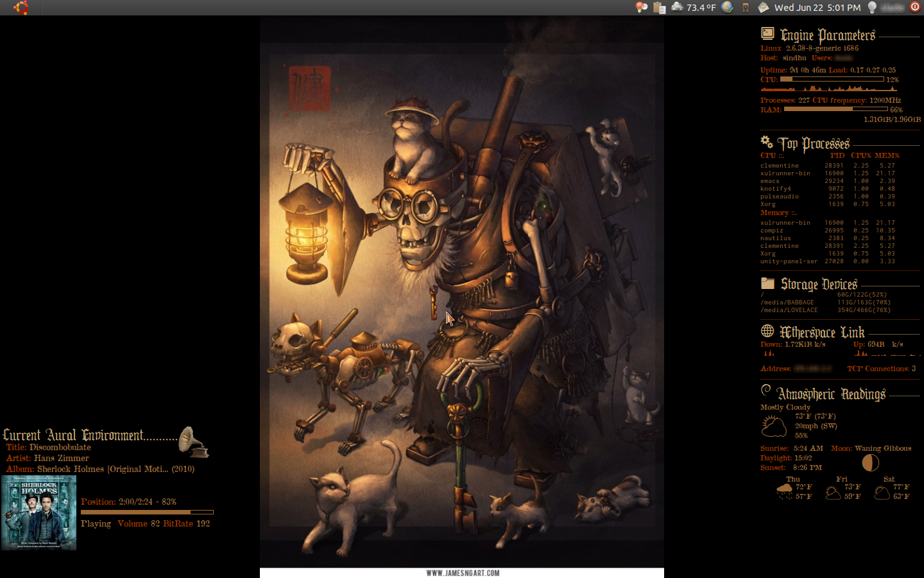Image resolution: width=924 pixels, height=578 pixels.
Task: Click the Ætherspace Link globe icon
Action: coord(767,330)
